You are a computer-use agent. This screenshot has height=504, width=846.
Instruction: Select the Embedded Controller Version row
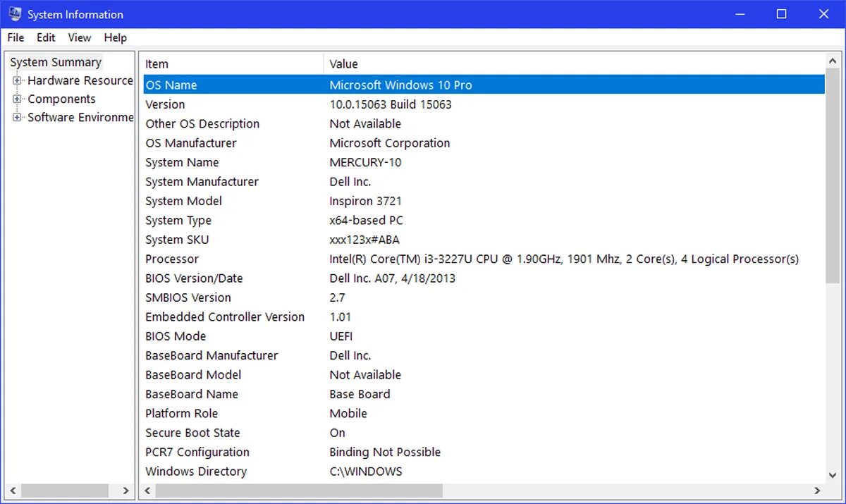click(x=484, y=317)
